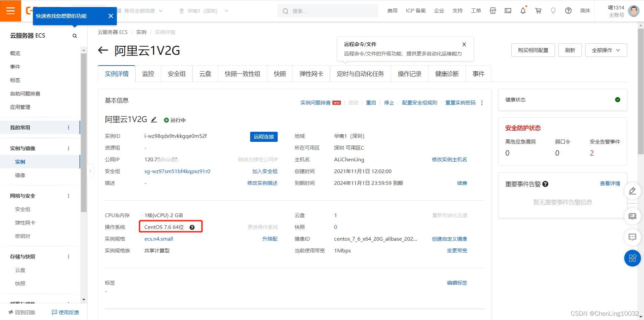Open more actions menu in 基本信息
This screenshot has width=644, height=320.
tap(482, 103)
